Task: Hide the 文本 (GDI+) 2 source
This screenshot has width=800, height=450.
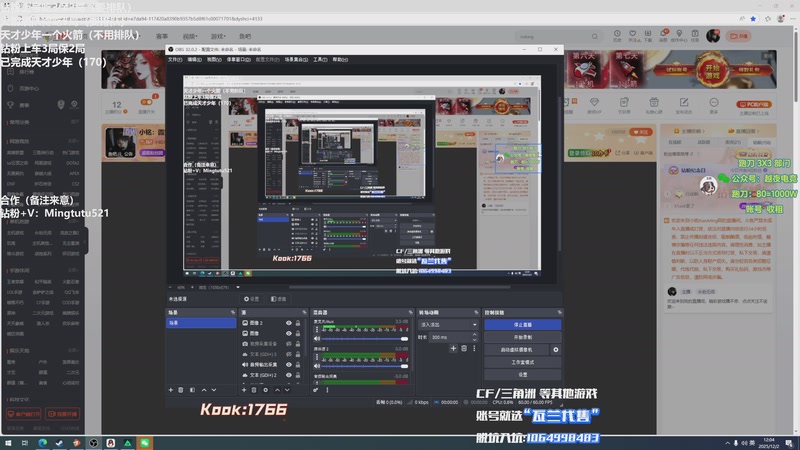Action: (289, 375)
